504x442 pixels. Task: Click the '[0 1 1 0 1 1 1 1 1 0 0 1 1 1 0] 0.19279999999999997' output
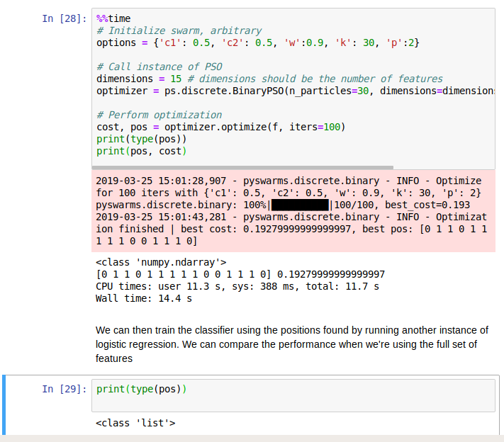[x=240, y=274]
